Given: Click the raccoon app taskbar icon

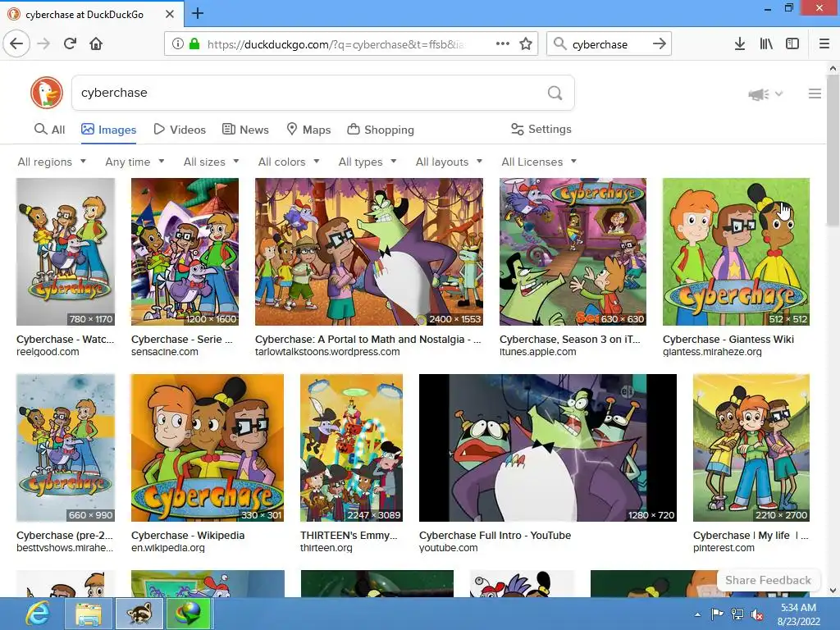Looking at the screenshot, I should (x=139, y=614).
